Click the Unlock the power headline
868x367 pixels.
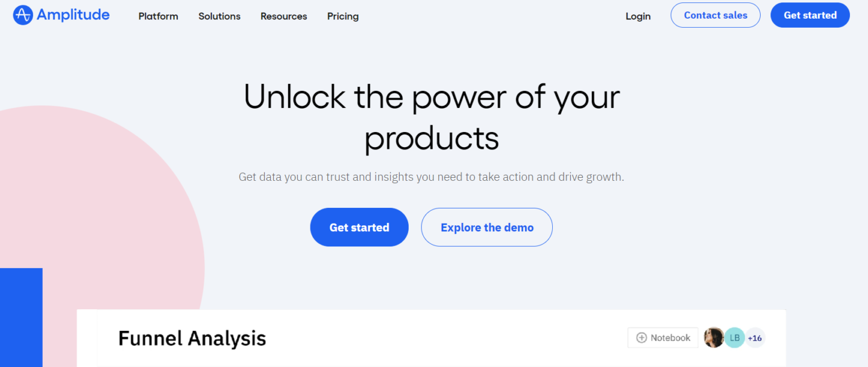[x=431, y=118]
